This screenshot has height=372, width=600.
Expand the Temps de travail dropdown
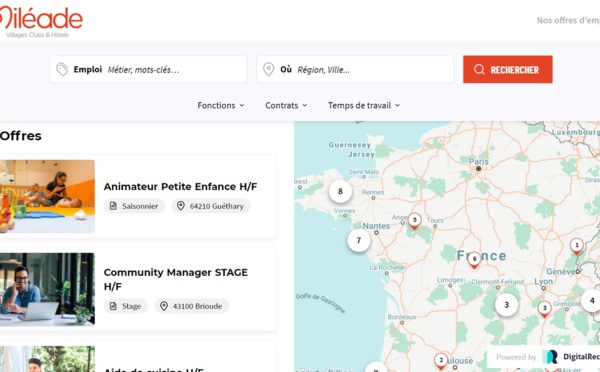click(364, 105)
